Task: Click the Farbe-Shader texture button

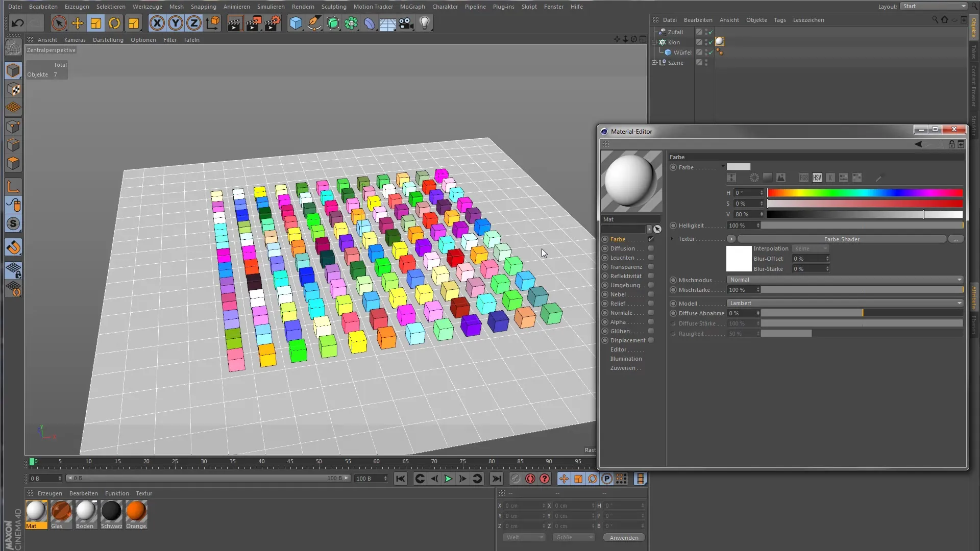Action: click(842, 239)
